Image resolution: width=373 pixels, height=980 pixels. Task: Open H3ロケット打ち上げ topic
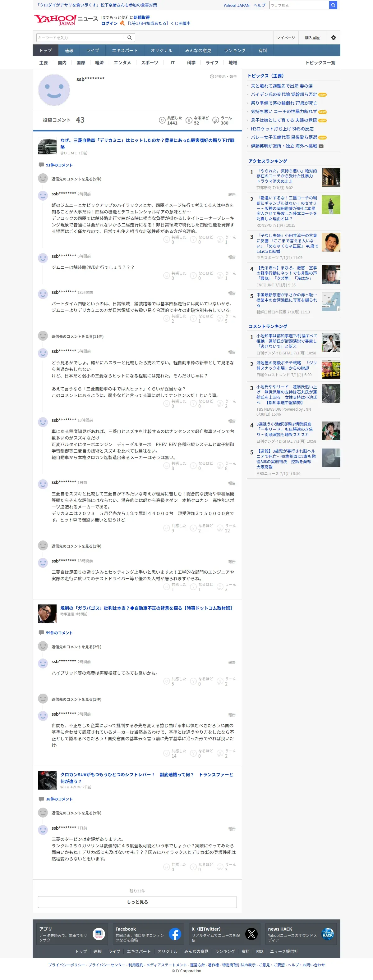tap(282, 129)
